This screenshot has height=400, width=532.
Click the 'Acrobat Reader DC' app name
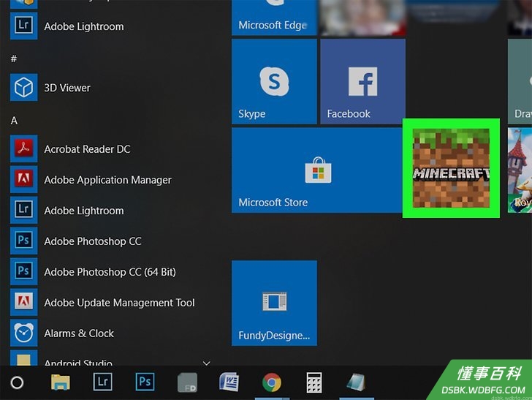[87, 149]
